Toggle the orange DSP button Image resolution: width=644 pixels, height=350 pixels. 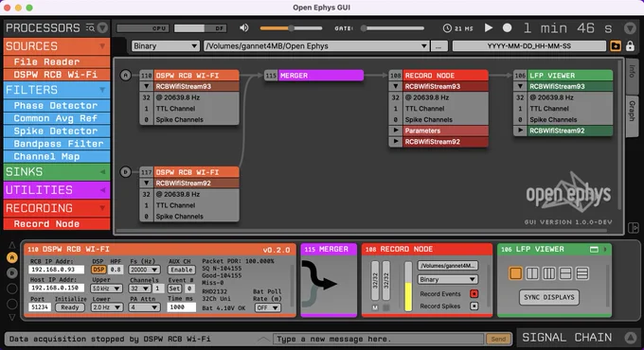pos(98,270)
